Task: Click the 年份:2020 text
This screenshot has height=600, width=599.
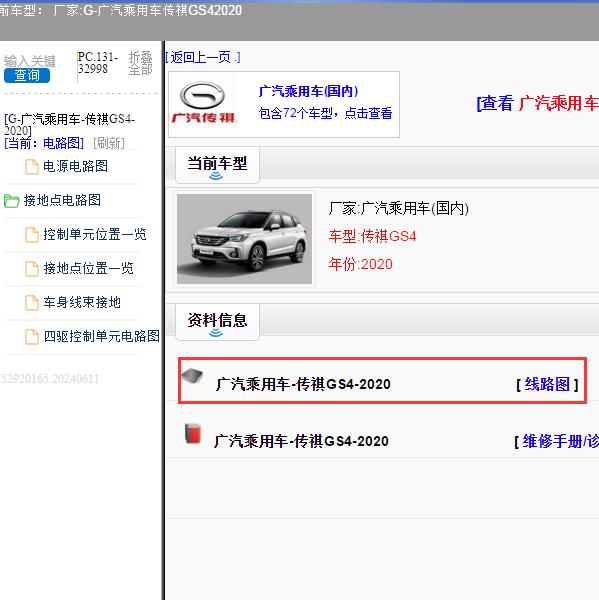Action: (x=361, y=264)
